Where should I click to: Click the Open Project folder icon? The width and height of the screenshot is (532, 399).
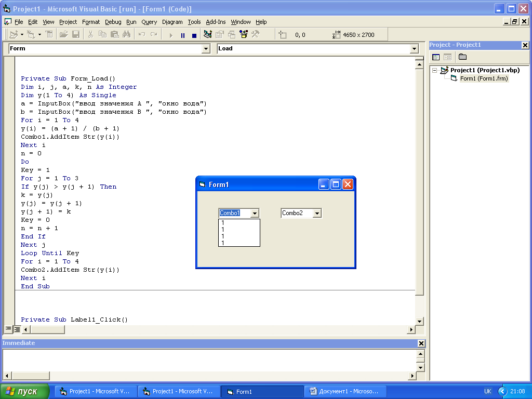[63, 34]
